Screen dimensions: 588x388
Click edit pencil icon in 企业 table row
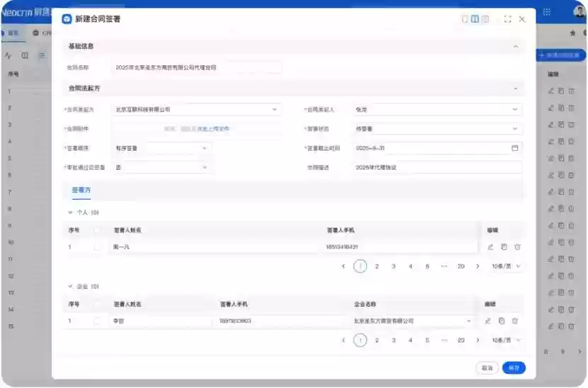click(487, 321)
